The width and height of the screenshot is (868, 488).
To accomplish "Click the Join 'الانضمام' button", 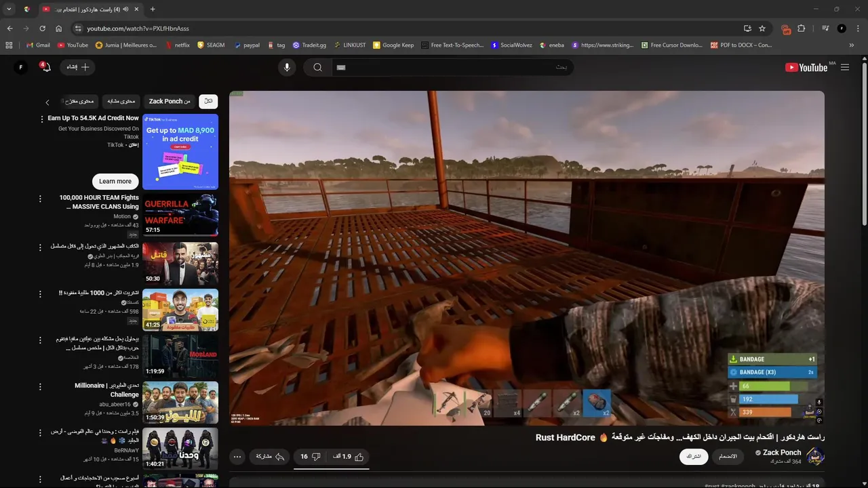I will click(728, 456).
